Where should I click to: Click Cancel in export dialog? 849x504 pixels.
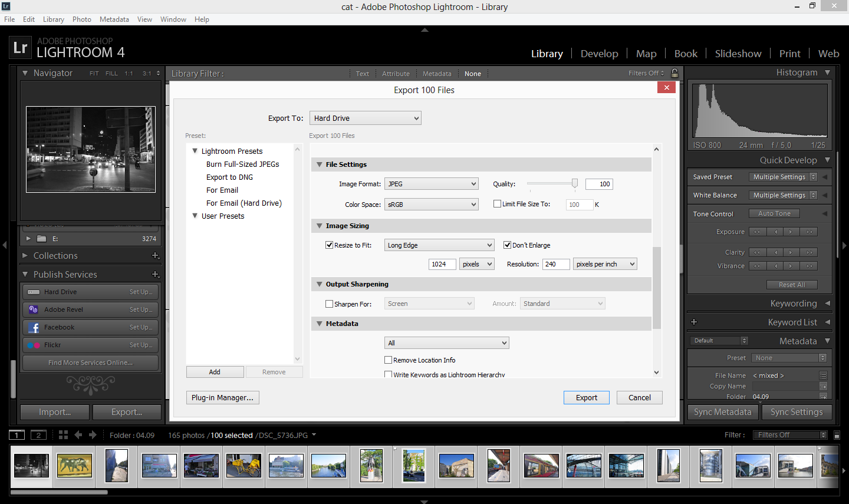640,397
